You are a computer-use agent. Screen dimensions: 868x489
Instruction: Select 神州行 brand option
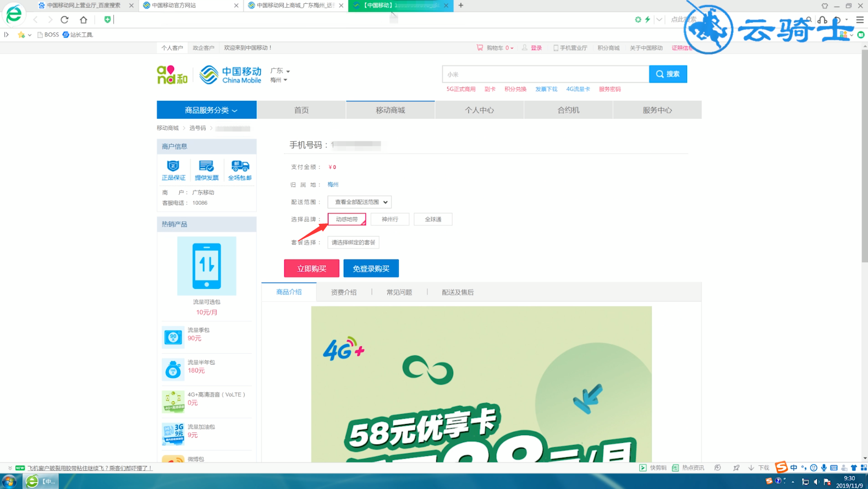(x=390, y=219)
